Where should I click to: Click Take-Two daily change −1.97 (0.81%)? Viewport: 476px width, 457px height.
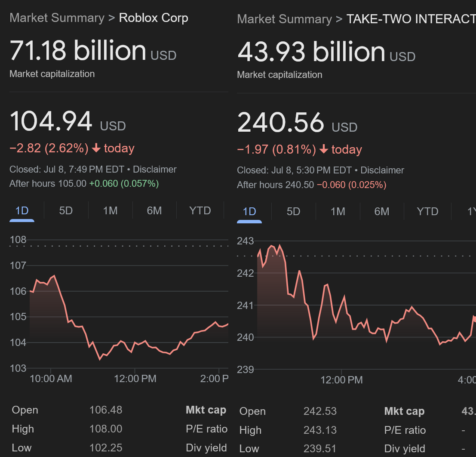coord(276,149)
